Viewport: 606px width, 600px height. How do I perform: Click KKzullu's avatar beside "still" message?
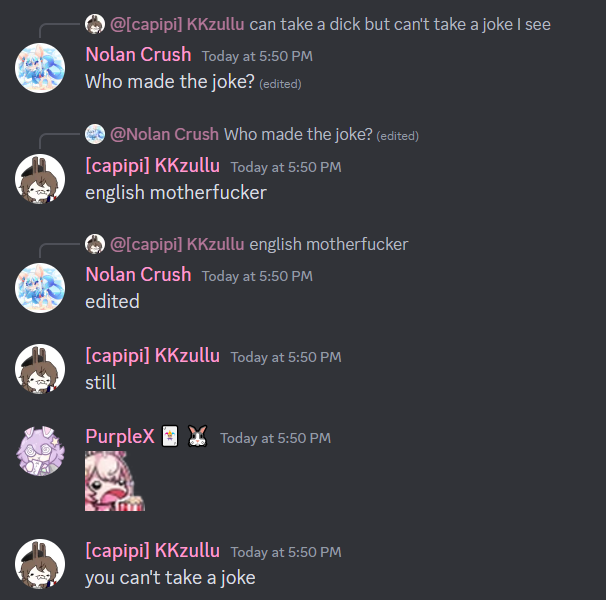tap(40, 369)
